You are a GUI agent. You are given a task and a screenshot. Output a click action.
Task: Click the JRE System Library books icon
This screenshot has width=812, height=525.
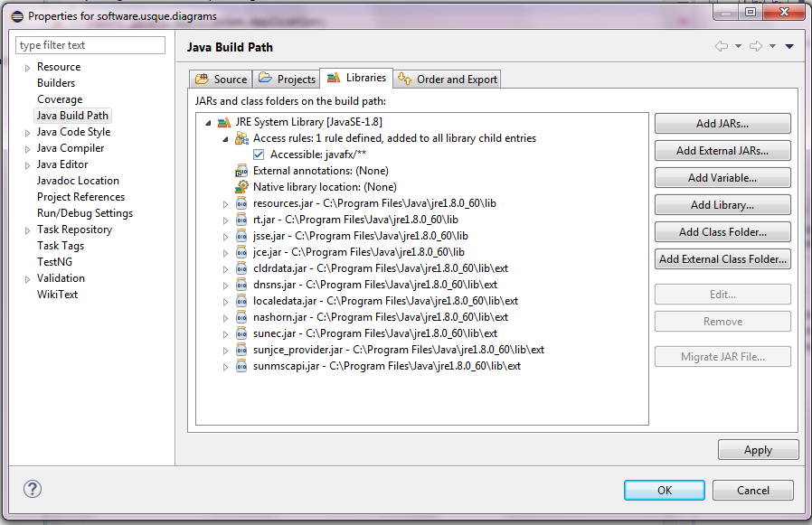click(223, 123)
